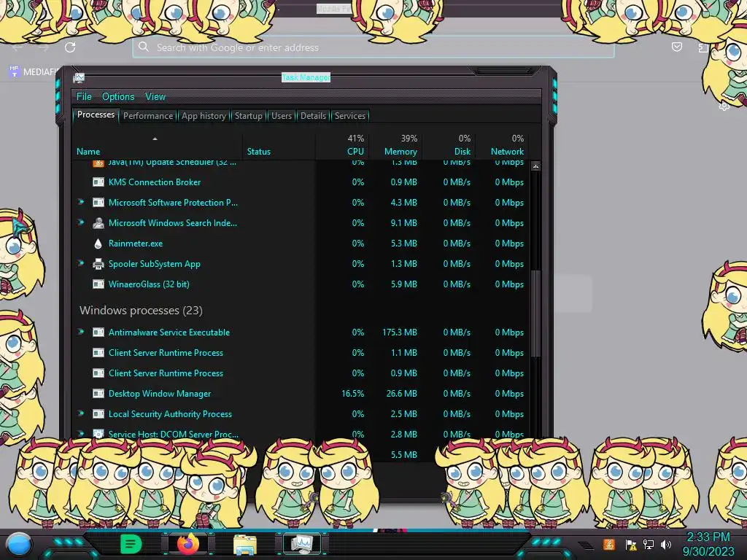Click the Java update tray icon
Screen dimensions: 747x560
609,544
